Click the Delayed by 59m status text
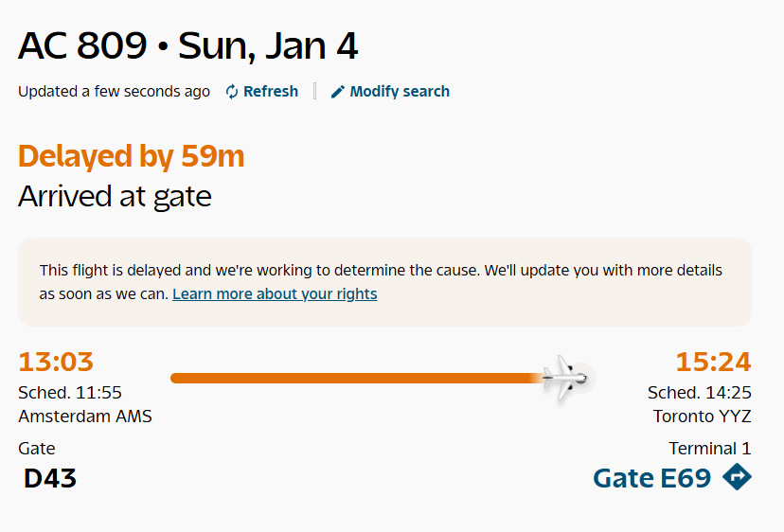Viewport: 784px width, 532px height. tap(131, 156)
